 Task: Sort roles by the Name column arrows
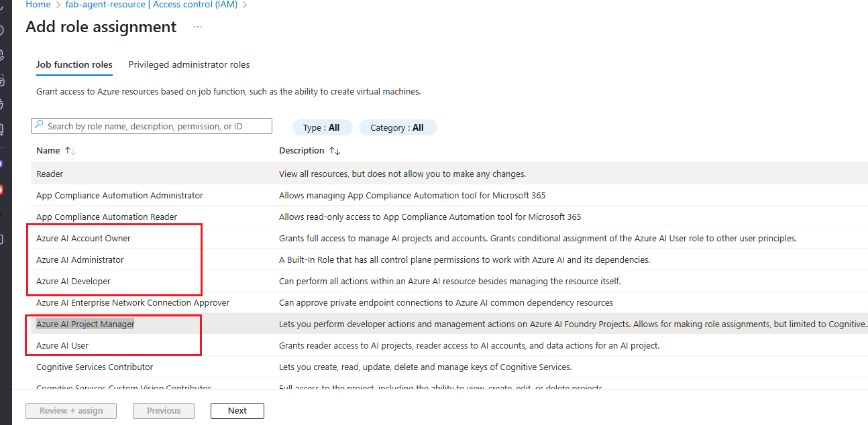(x=70, y=151)
